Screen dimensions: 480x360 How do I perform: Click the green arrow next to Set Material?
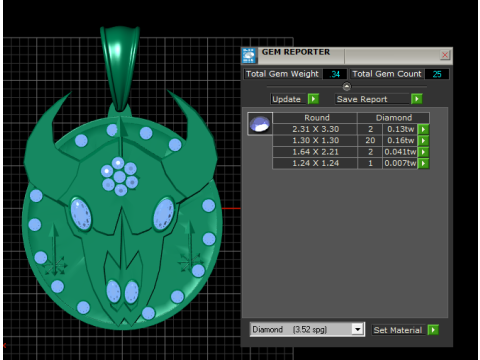coord(433,330)
